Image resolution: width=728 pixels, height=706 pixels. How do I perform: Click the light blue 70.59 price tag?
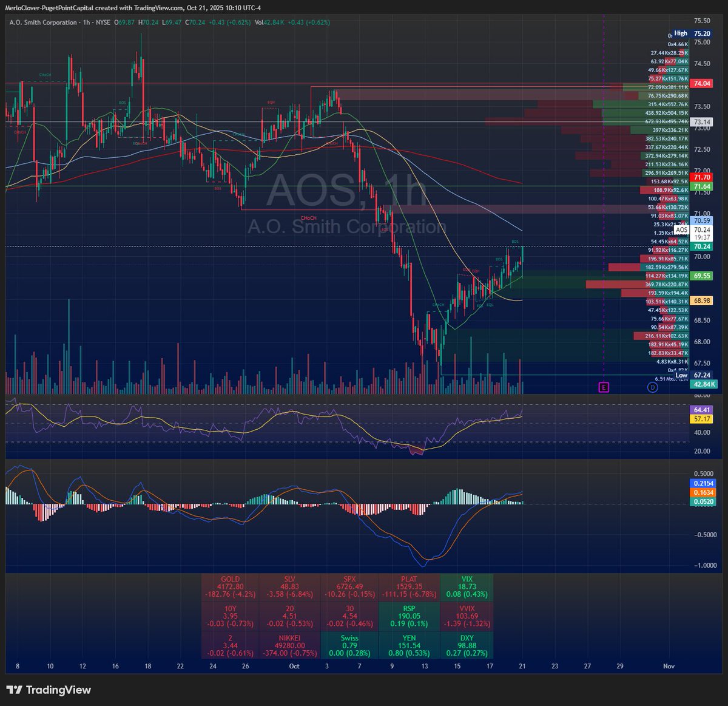(x=703, y=221)
